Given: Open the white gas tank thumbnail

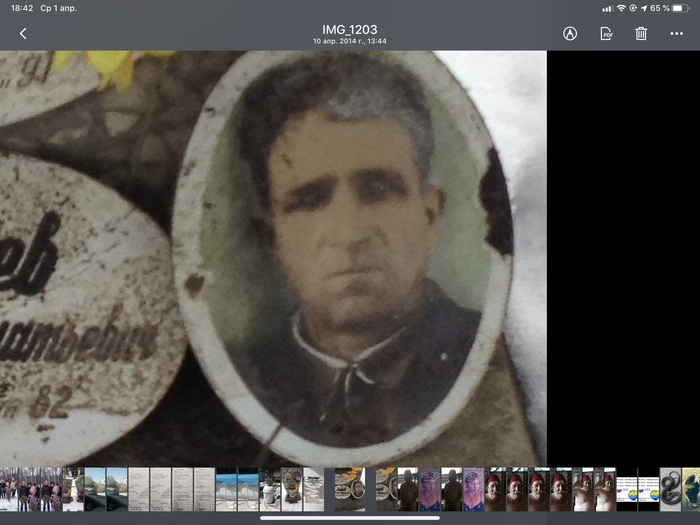Looking at the screenshot, I should (x=270, y=489).
